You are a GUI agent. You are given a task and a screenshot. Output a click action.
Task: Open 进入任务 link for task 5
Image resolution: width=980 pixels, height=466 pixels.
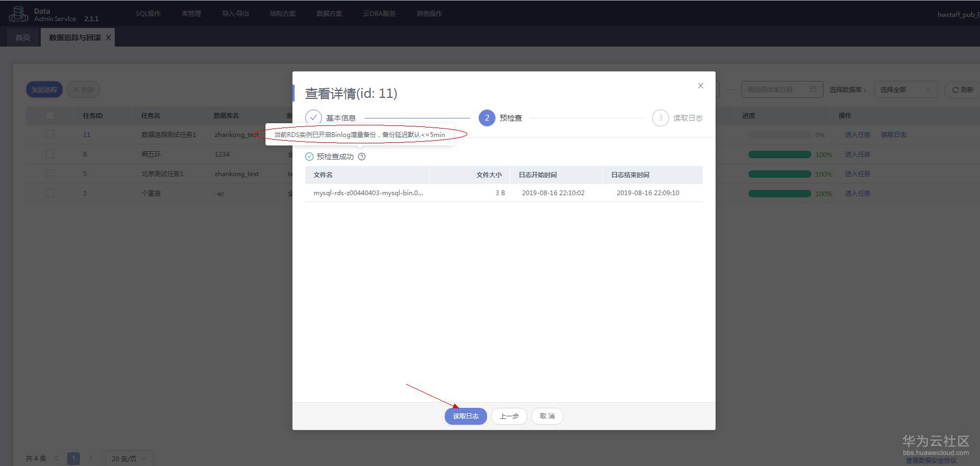857,174
